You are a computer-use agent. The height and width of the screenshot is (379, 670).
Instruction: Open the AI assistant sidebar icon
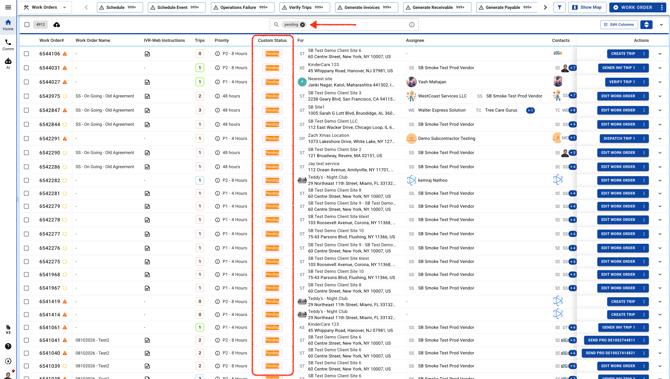[8, 63]
